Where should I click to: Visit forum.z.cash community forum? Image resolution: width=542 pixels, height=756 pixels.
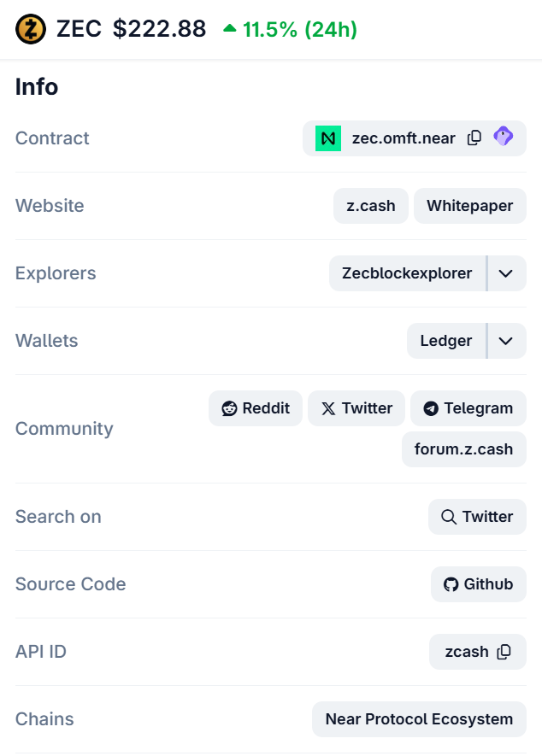click(x=464, y=449)
